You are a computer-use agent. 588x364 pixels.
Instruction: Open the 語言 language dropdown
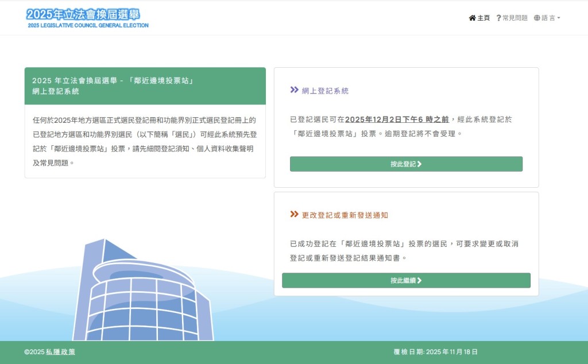[548, 18]
